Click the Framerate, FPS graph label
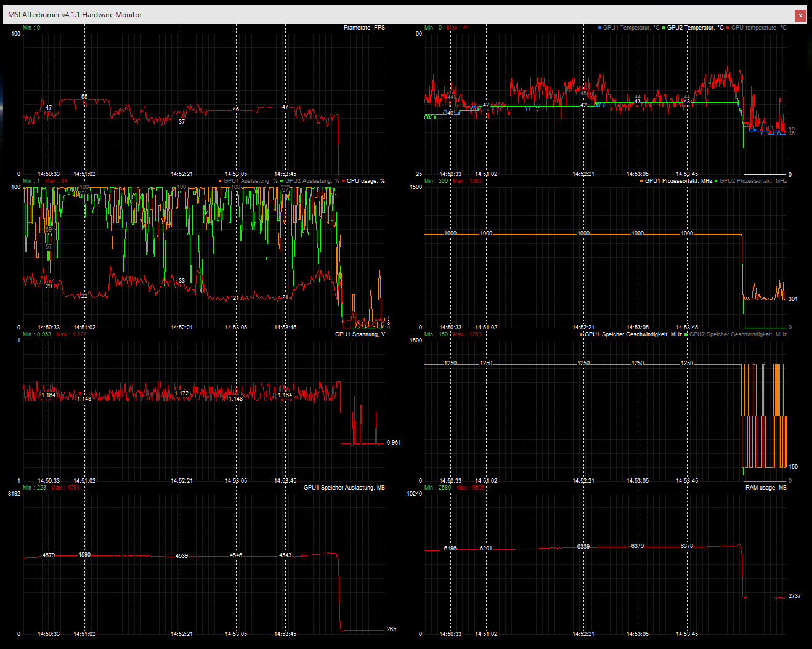 pyautogui.click(x=364, y=28)
